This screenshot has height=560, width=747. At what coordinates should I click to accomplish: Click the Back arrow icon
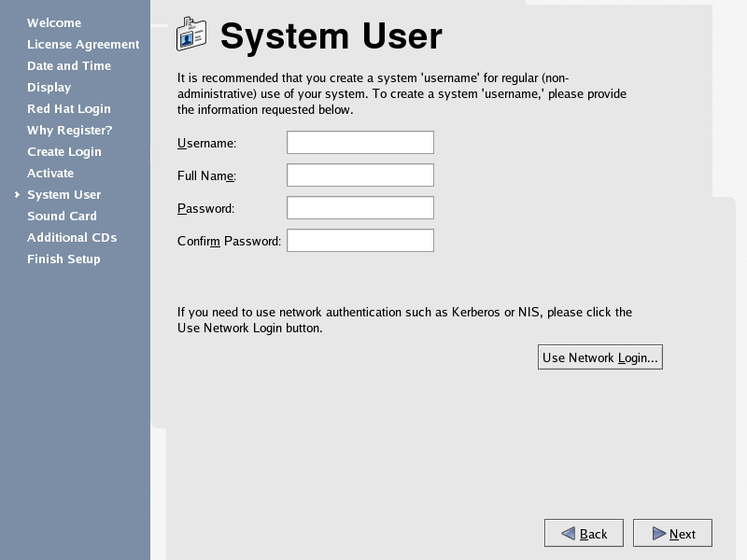568,534
